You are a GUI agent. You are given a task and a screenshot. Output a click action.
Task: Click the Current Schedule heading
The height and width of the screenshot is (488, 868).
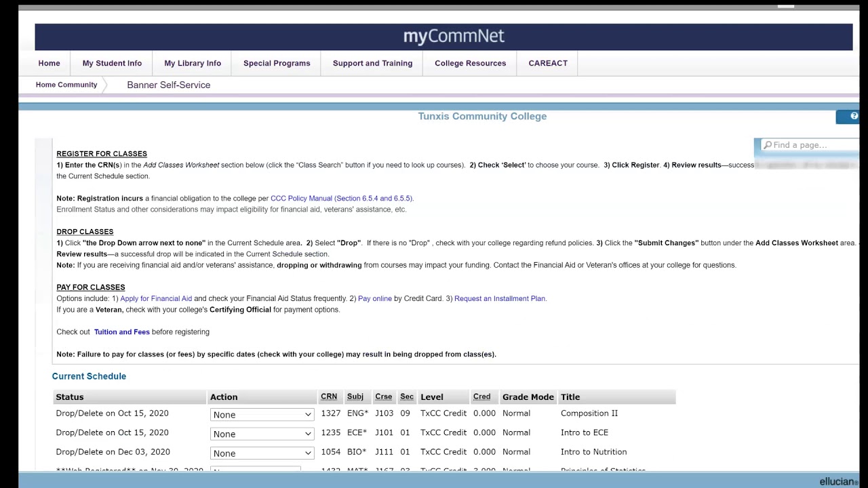[89, 376]
